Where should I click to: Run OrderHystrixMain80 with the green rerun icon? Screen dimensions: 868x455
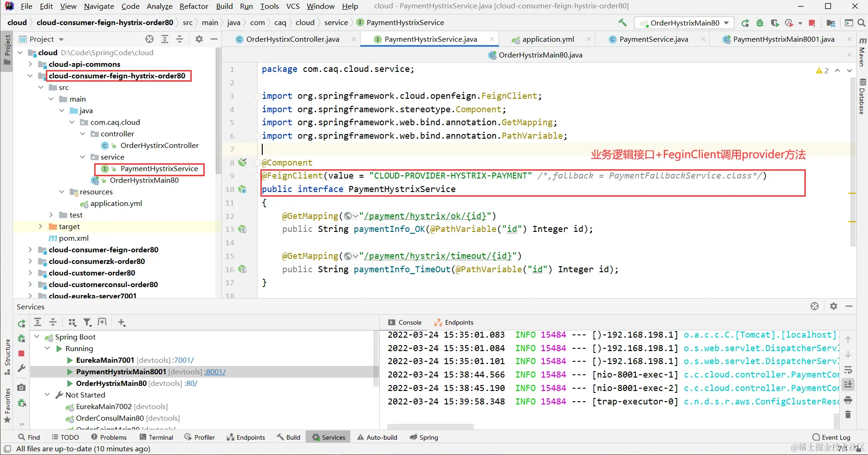745,23
